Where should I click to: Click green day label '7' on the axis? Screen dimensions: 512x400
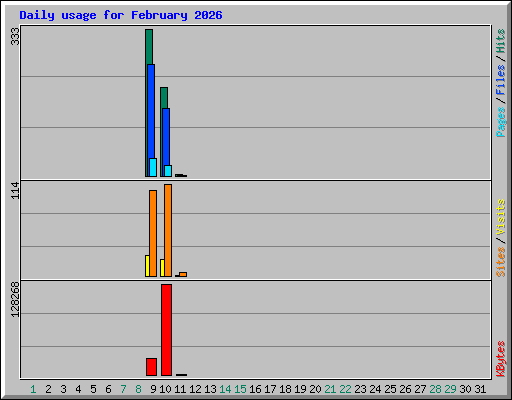123,389
